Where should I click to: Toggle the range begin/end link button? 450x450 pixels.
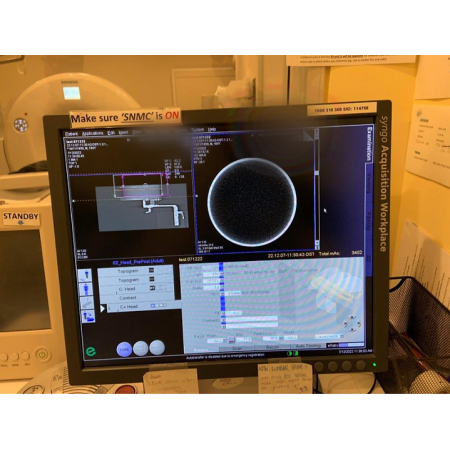pyautogui.click(x=231, y=339)
